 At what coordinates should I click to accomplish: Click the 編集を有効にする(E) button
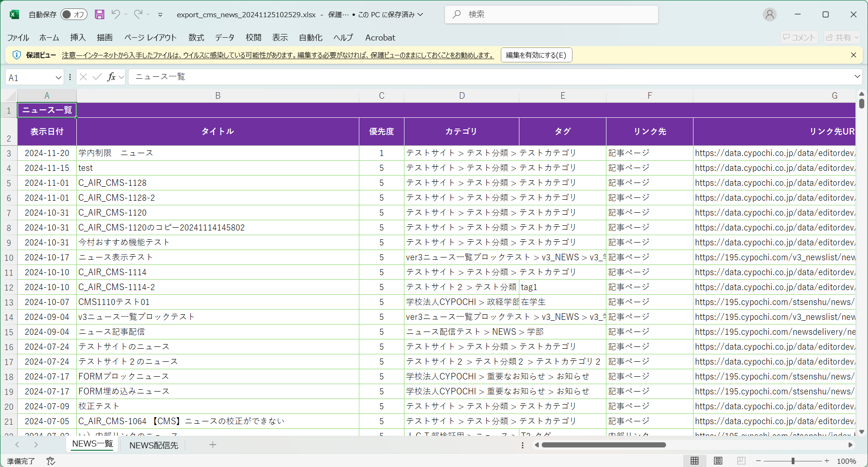pos(536,55)
